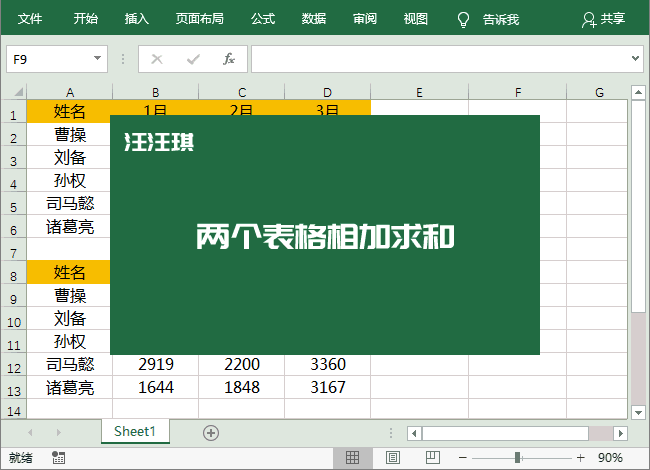The image size is (650, 470).
Task: Switch to the 视图 tab
Action: coord(416,19)
